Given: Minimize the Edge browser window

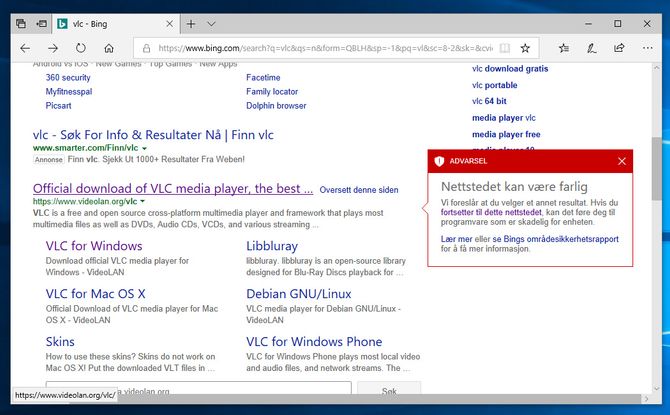Looking at the screenshot, I should pyautogui.click(x=588, y=24).
